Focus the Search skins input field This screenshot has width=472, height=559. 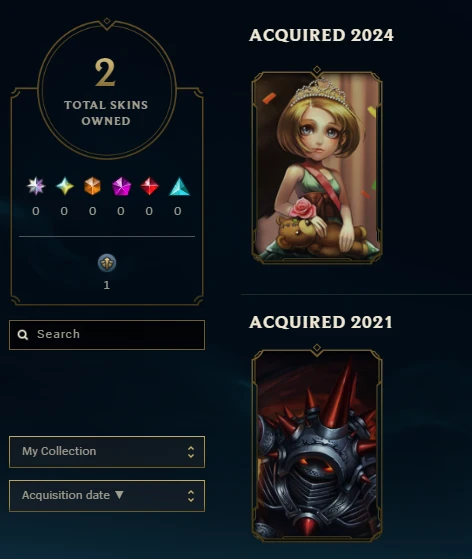[107, 335]
